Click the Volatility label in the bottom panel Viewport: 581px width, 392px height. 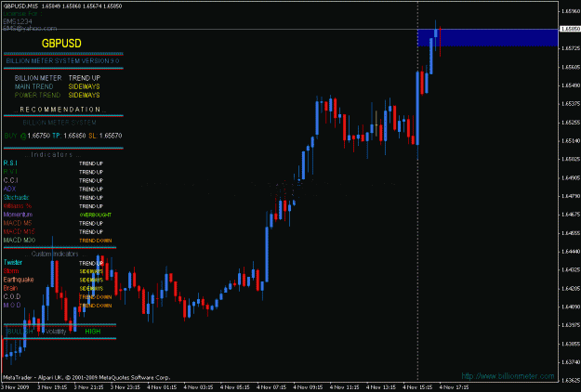[x=56, y=332]
